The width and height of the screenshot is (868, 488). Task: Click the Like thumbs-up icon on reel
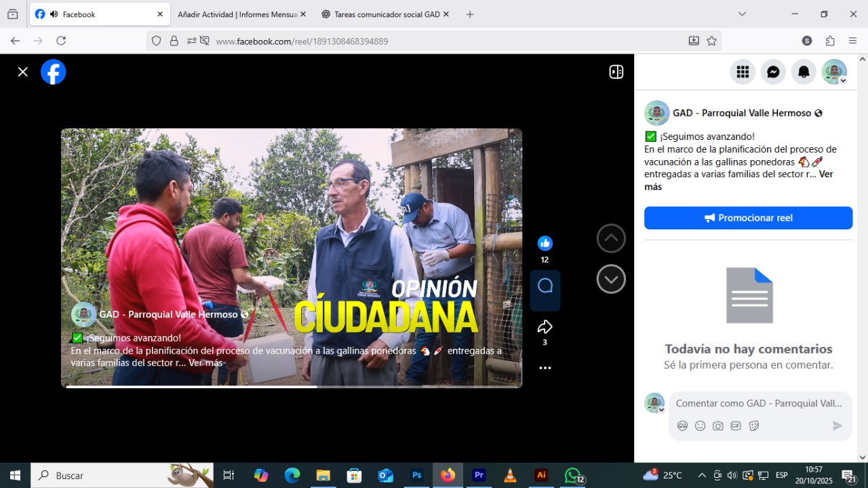click(x=545, y=244)
